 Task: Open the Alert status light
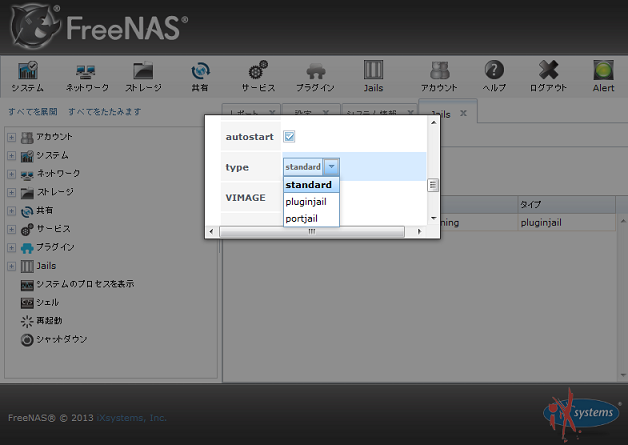tap(603, 76)
